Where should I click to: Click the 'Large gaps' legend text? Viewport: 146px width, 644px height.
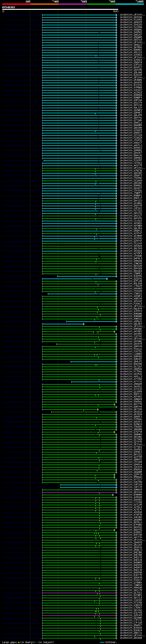10,642
